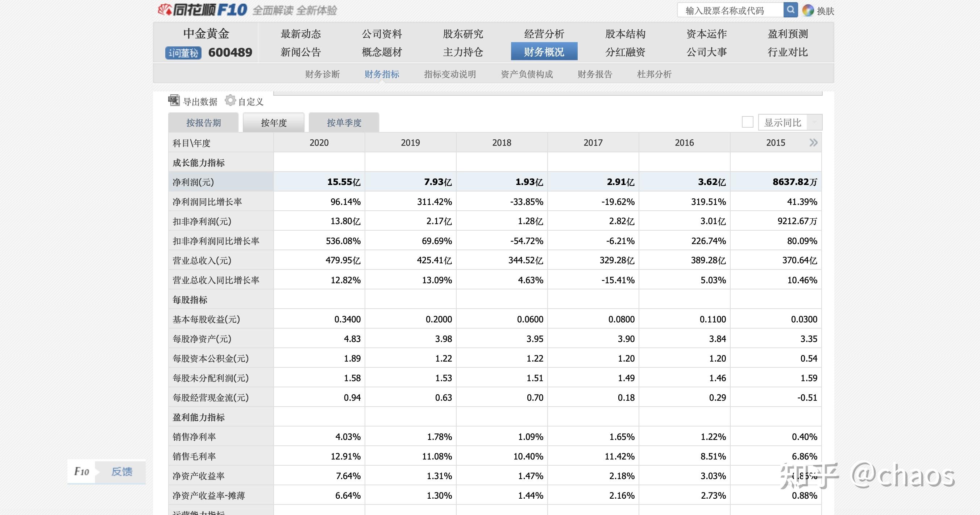Open the 资本运作 menu
The height and width of the screenshot is (515, 980).
click(x=706, y=34)
